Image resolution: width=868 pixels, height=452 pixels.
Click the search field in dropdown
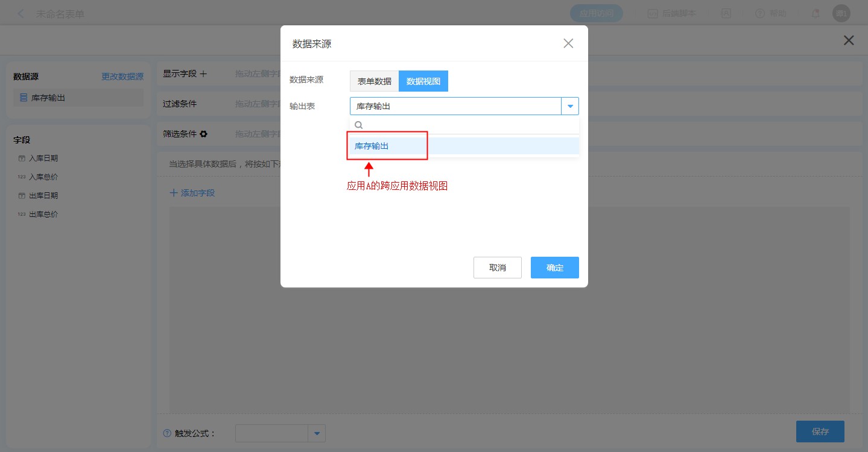tap(467, 125)
